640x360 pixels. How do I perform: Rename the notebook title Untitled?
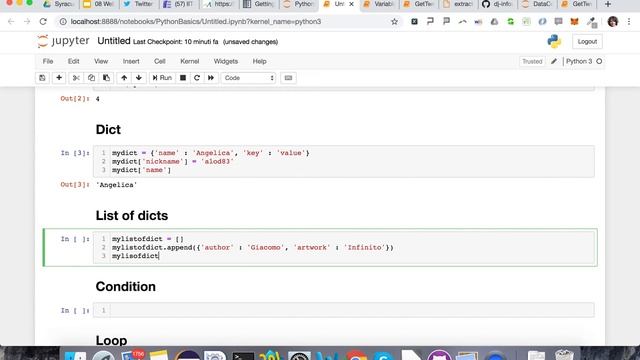(x=114, y=41)
